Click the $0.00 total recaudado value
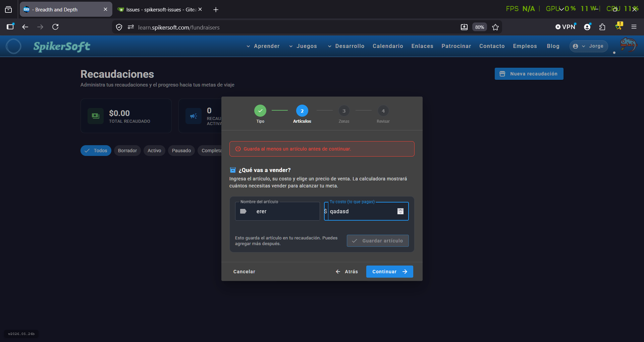Screen dimensions: 644x342 pos(119,113)
